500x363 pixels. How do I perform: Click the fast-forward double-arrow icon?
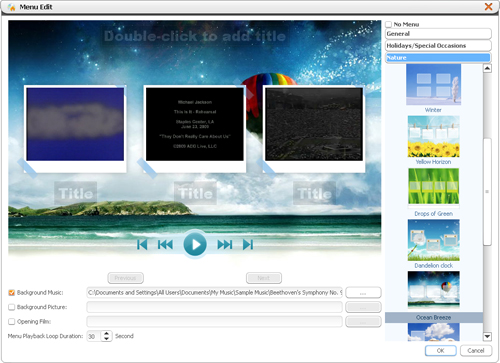click(225, 244)
